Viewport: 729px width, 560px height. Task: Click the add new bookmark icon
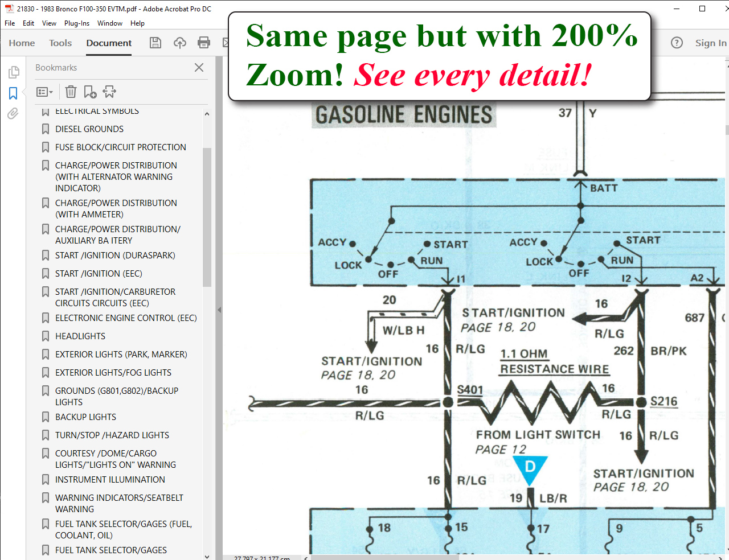90,92
